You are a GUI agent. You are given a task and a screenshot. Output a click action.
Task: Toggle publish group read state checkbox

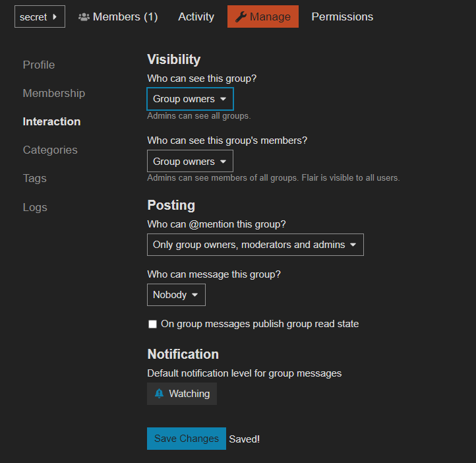click(152, 324)
